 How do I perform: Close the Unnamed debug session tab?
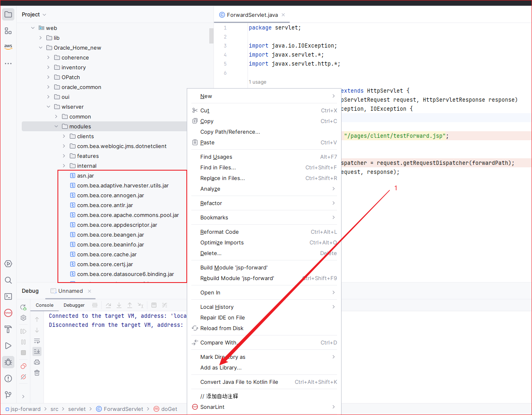(x=89, y=291)
